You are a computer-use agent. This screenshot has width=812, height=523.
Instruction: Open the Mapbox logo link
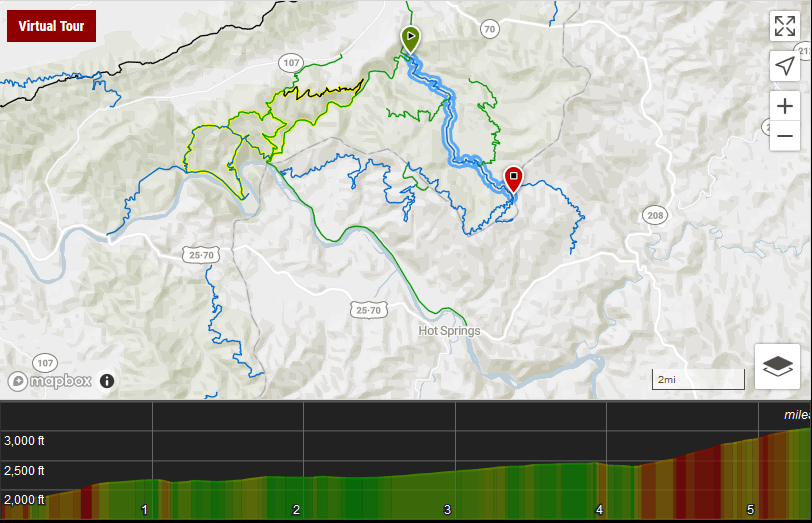pyautogui.click(x=50, y=381)
